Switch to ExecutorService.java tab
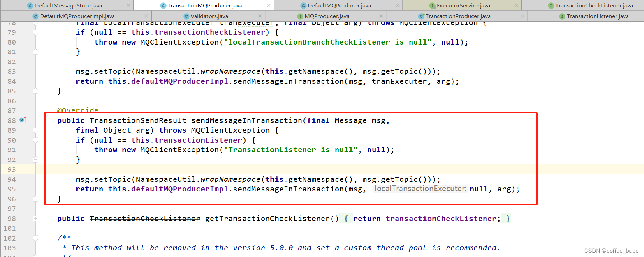Image resolution: width=644 pixels, height=257 pixels. pos(463,5)
